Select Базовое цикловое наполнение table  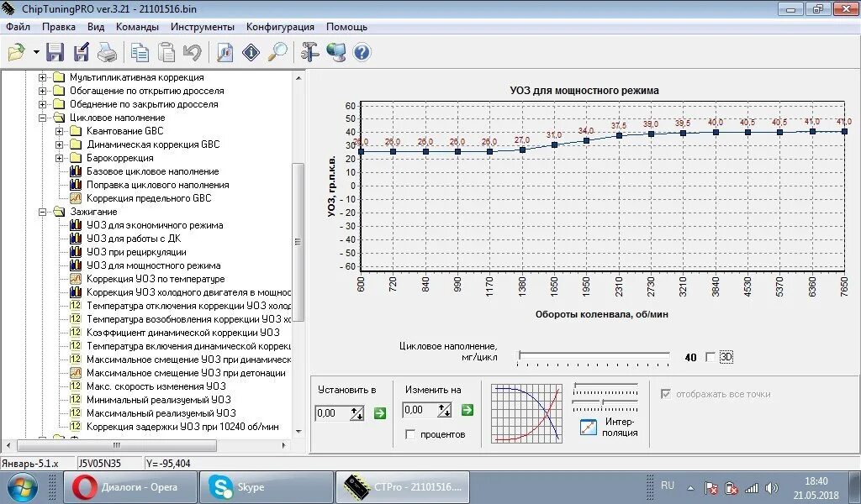[153, 171]
